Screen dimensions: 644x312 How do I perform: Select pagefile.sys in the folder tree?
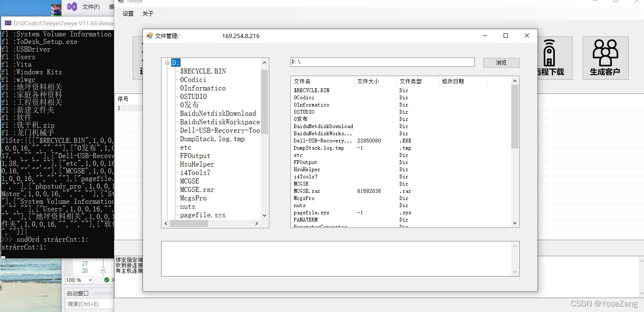click(203, 215)
